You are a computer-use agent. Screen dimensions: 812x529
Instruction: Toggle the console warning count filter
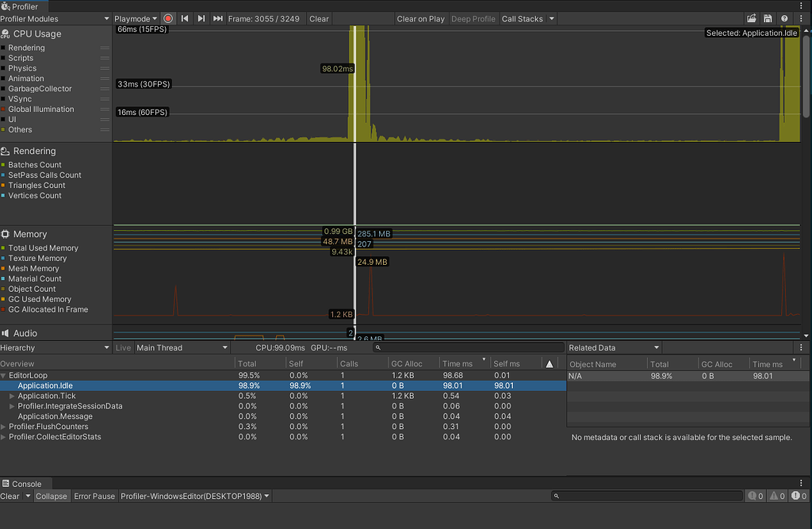pyautogui.click(x=777, y=496)
